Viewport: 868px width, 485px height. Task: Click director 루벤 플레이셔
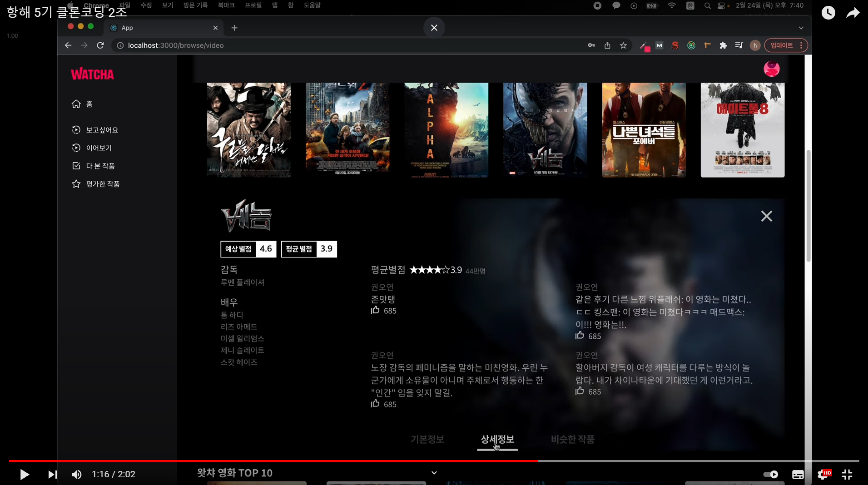[242, 282]
